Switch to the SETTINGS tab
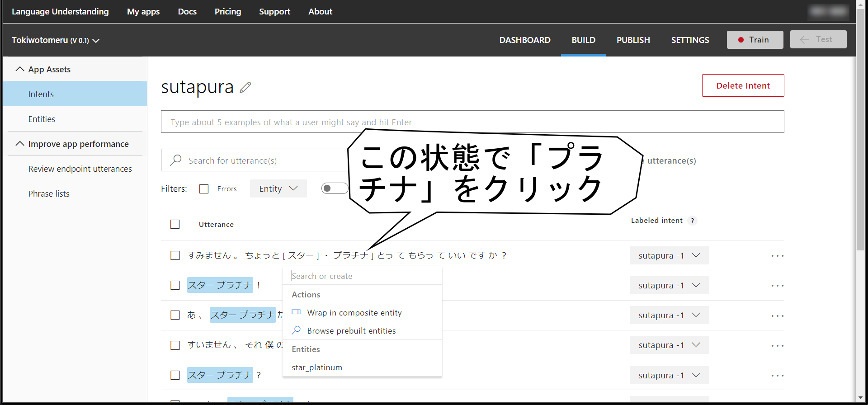Image resolution: width=868 pixels, height=405 pixels. pyautogui.click(x=690, y=40)
